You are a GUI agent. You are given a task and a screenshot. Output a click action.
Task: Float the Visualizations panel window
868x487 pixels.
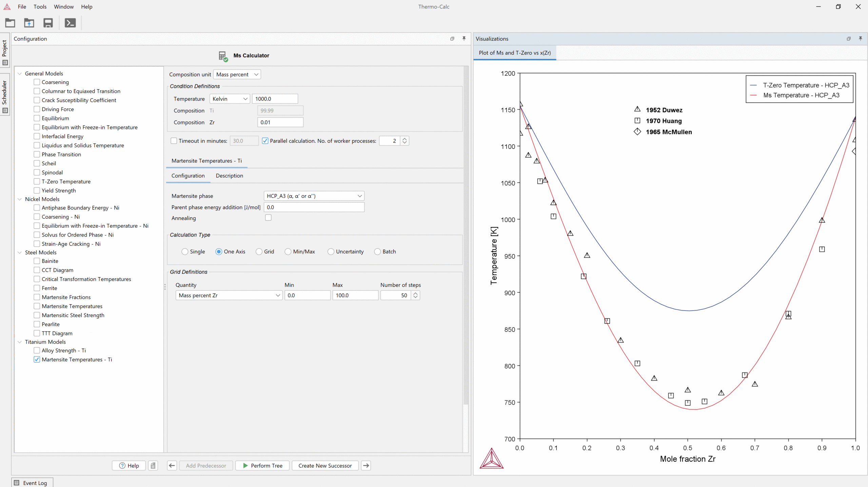click(849, 39)
